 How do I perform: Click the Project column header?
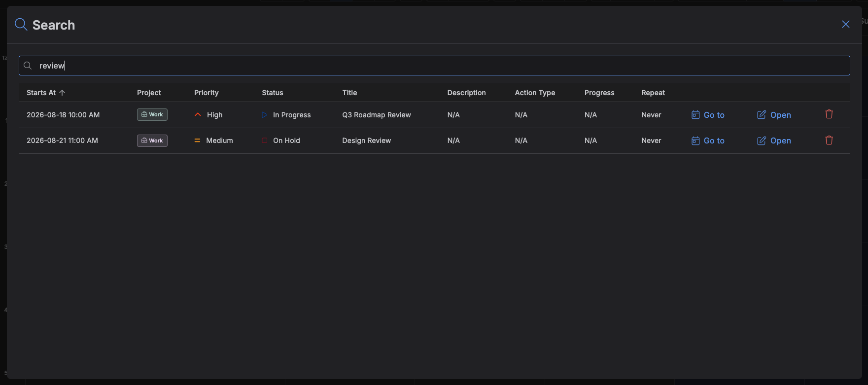click(149, 93)
